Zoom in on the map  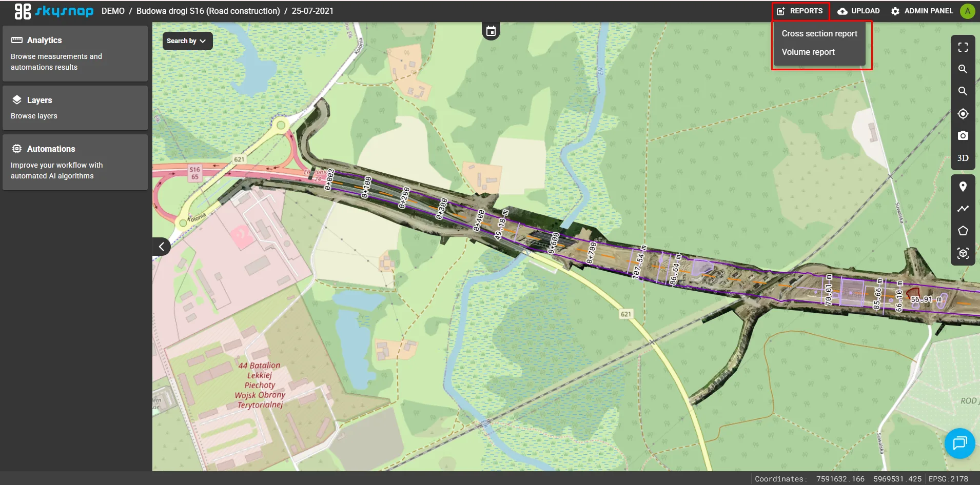963,69
